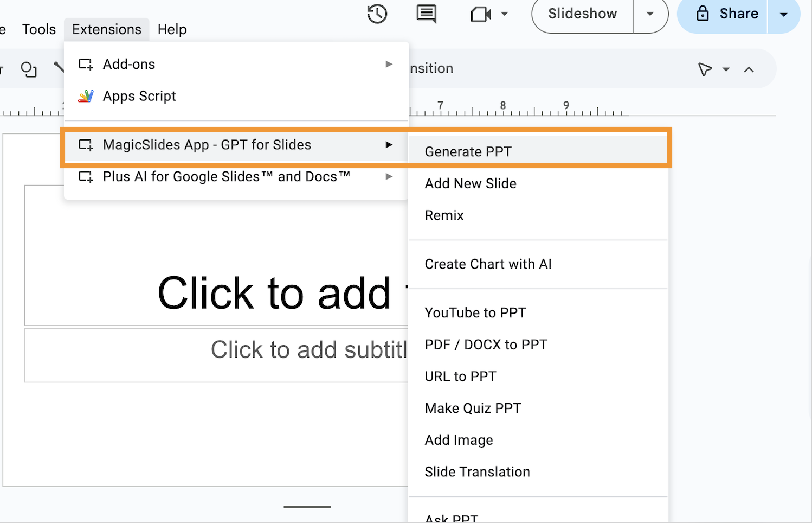The height and width of the screenshot is (523, 812).
Task: Click the lock icon on Share
Action: (x=703, y=14)
